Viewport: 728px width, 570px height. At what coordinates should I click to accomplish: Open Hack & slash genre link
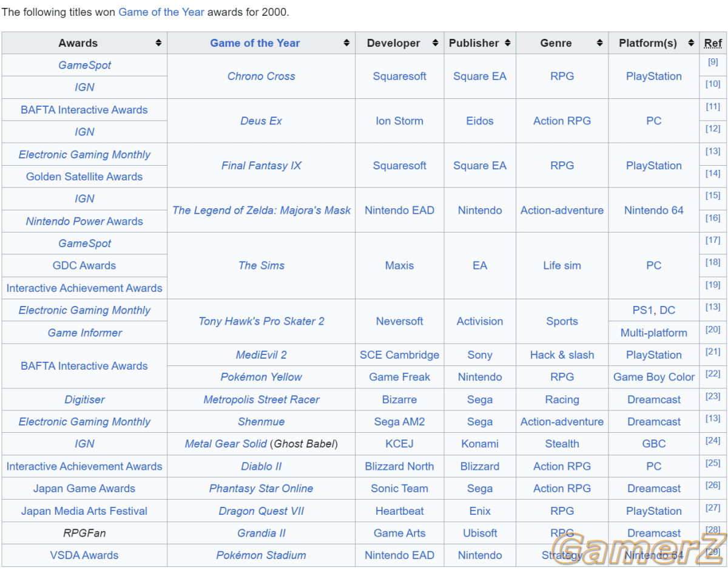tap(562, 355)
